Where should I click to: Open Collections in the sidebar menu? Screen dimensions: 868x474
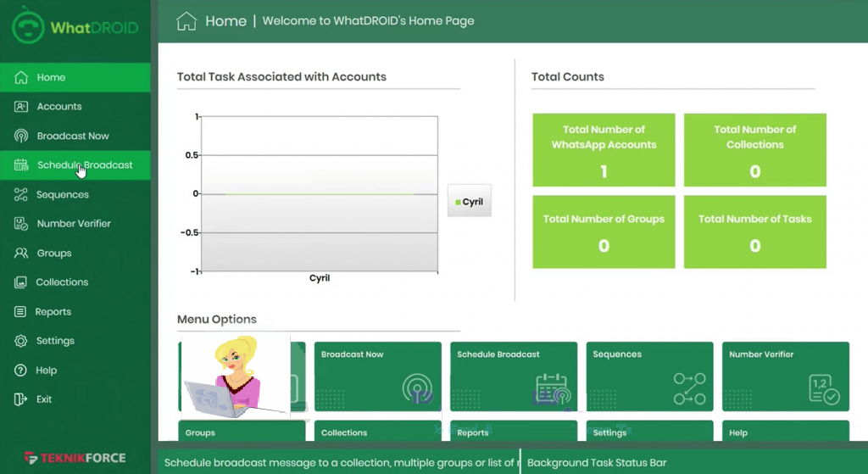click(x=75, y=282)
